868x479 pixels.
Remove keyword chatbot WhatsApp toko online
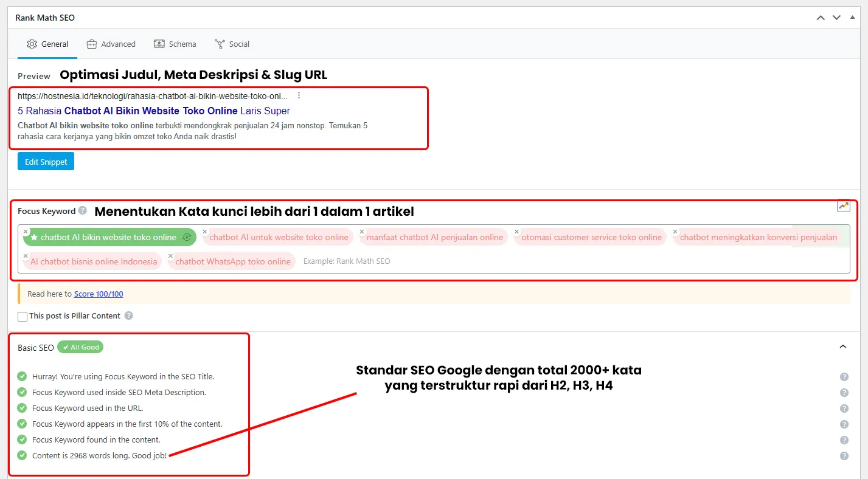point(170,256)
